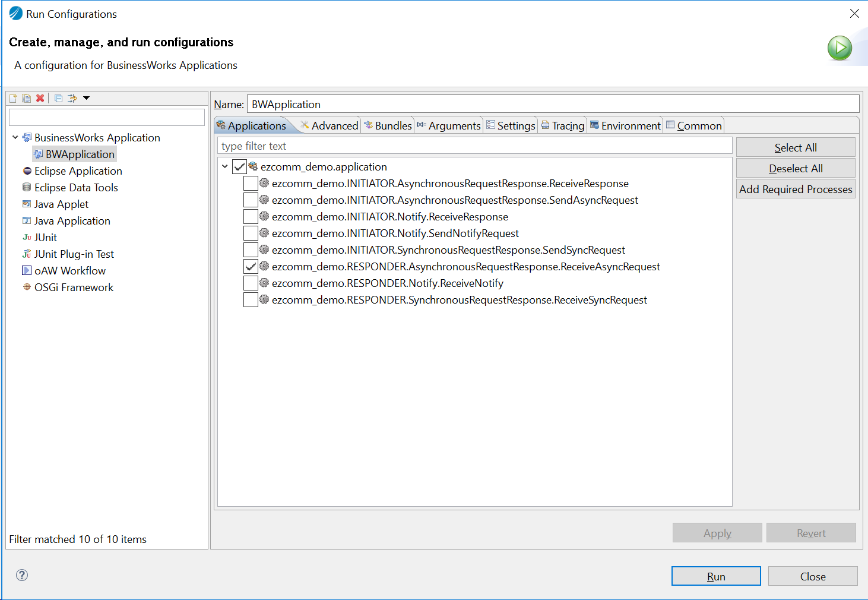Select the oAW Workflow icon
The width and height of the screenshot is (868, 600).
[x=27, y=271]
